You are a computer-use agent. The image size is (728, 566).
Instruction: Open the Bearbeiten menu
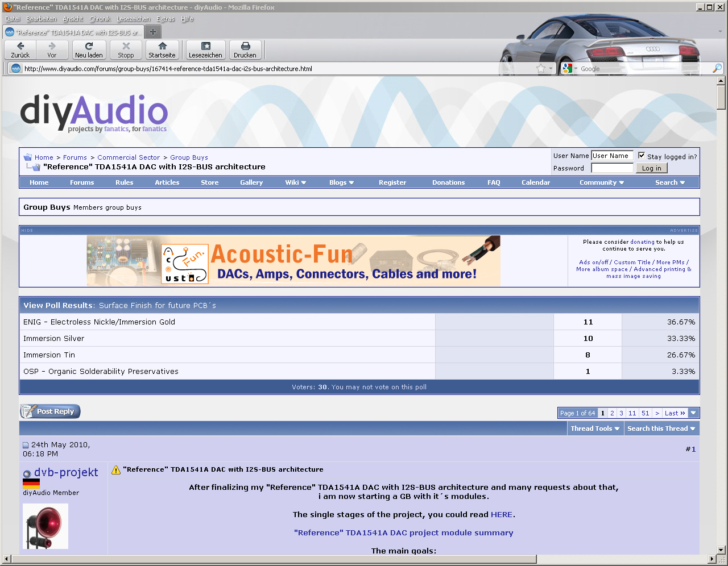41,19
